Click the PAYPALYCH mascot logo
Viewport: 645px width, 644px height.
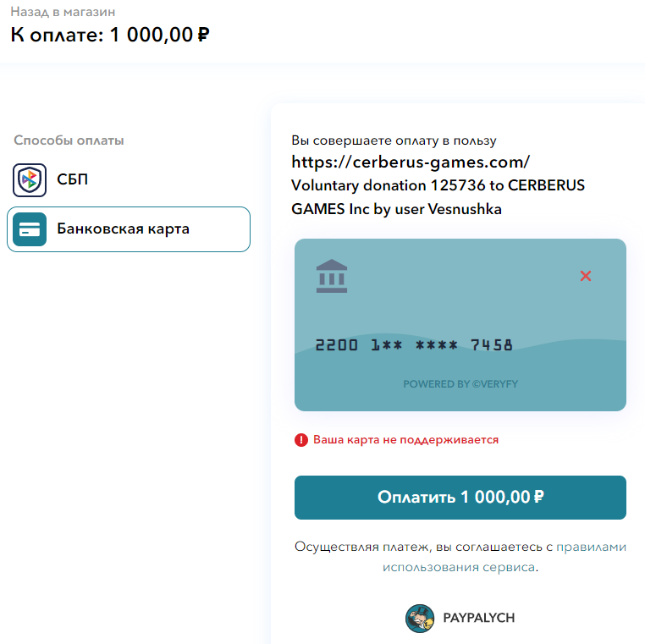click(420, 618)
